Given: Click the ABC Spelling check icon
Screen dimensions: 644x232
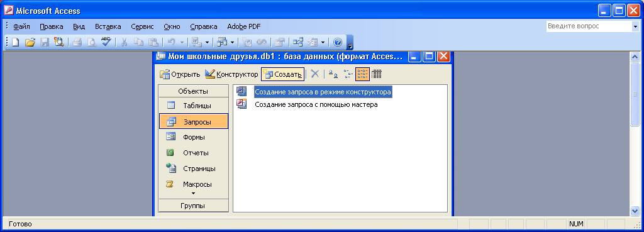Looking at the screenshot, I should [x=106, y=42].
